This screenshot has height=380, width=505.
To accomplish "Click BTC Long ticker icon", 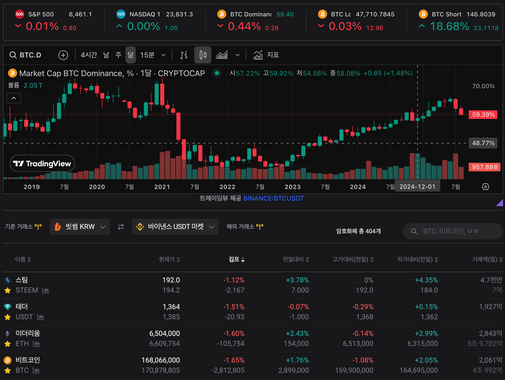I will pos(322,14).
